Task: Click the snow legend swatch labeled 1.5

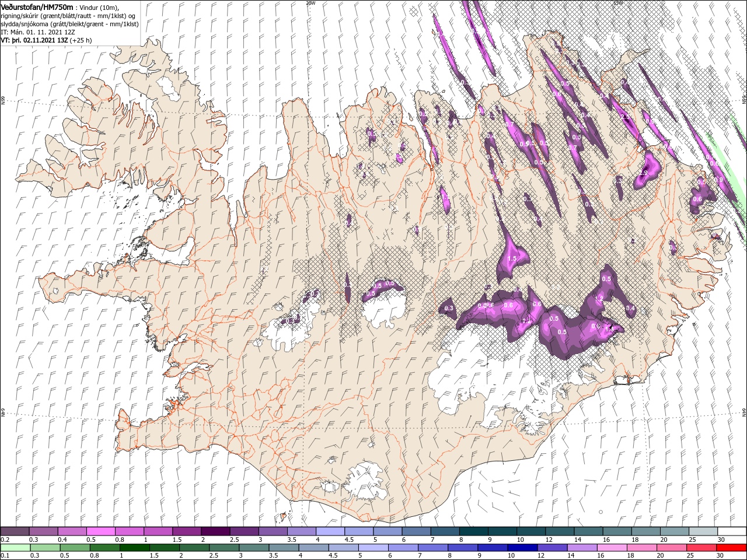Action: (x=186, y=531)
